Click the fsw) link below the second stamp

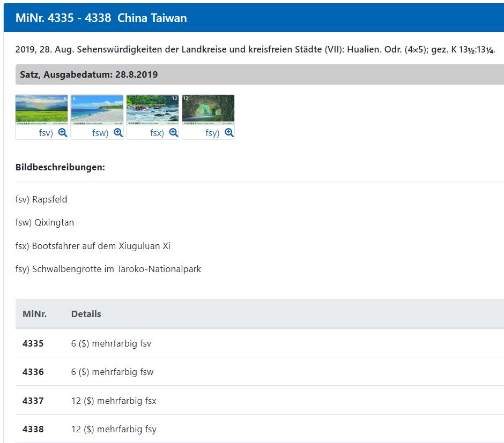tap(100, 133)
